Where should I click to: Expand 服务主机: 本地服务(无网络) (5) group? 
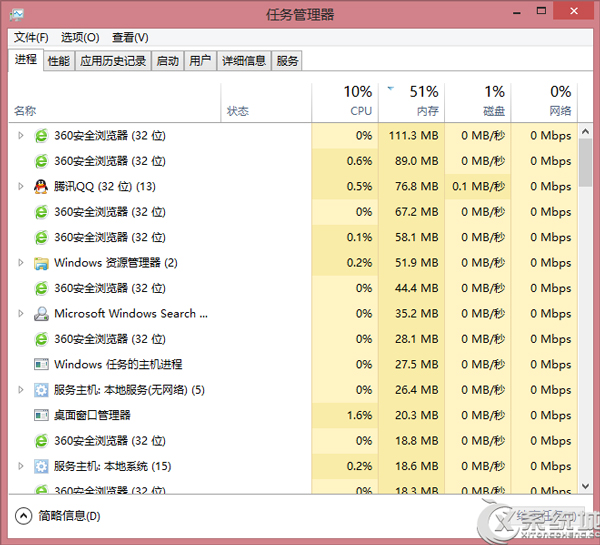point(21,390)
